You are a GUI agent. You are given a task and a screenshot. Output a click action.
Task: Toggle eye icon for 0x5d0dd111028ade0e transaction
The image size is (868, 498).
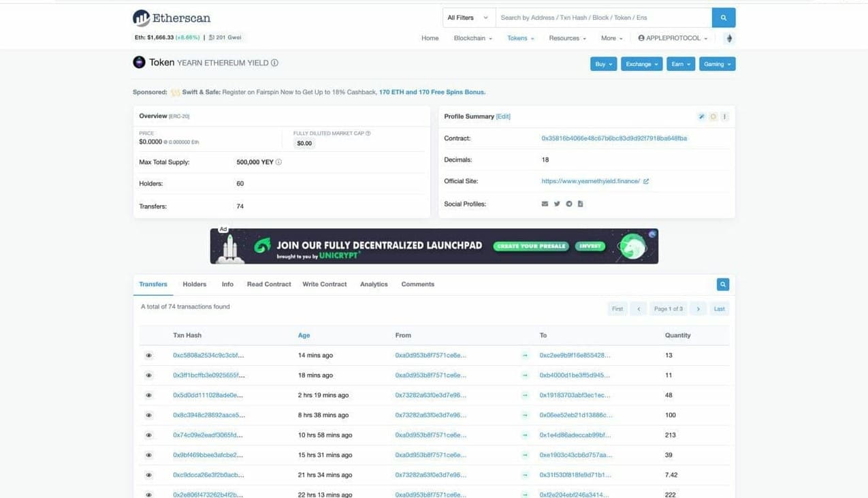[149, 395]
